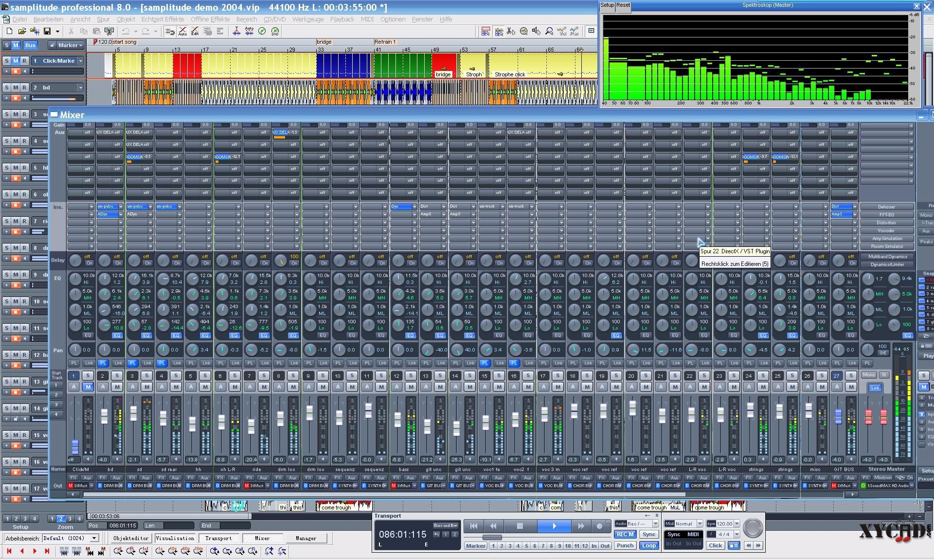Click the Reset button in Spektroskop
The image size is (934, 560).
point(623,5)
